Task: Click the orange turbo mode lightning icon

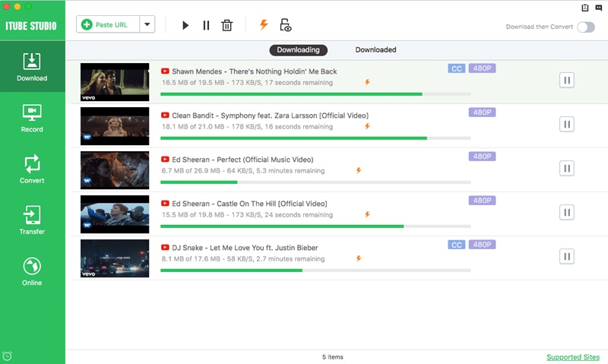Action: [264, 25]
